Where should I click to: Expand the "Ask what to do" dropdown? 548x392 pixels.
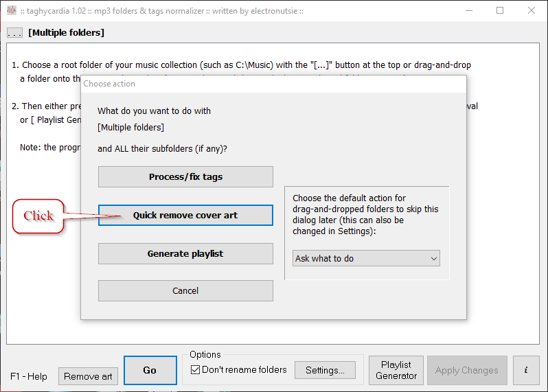click(x=366, y=259)
